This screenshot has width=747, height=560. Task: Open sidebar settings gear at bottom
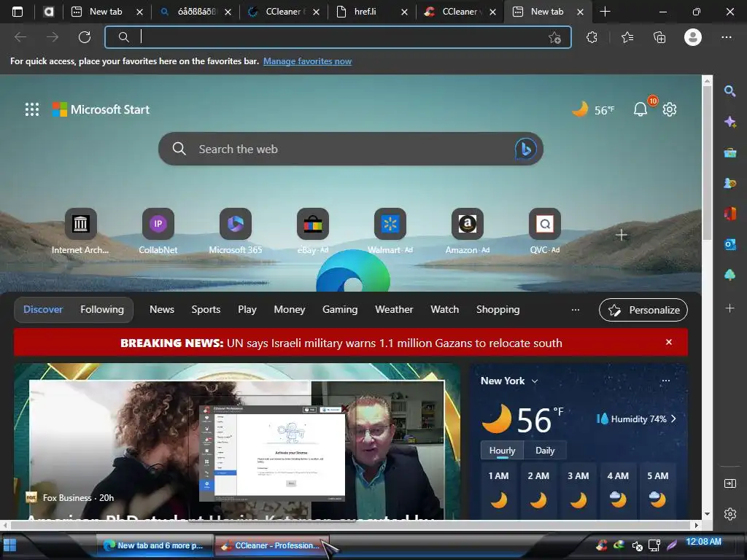click(729, 514)
